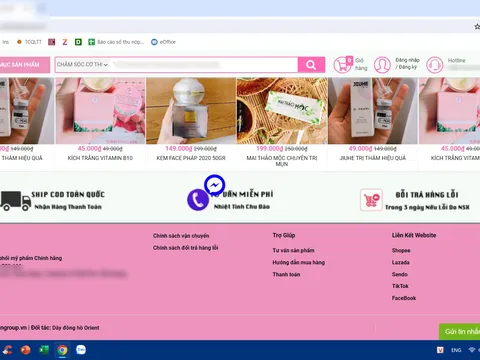Viewport: 480px width, 360px height.
Task: Open the Lazada footer link
Action: click(401, 262)
